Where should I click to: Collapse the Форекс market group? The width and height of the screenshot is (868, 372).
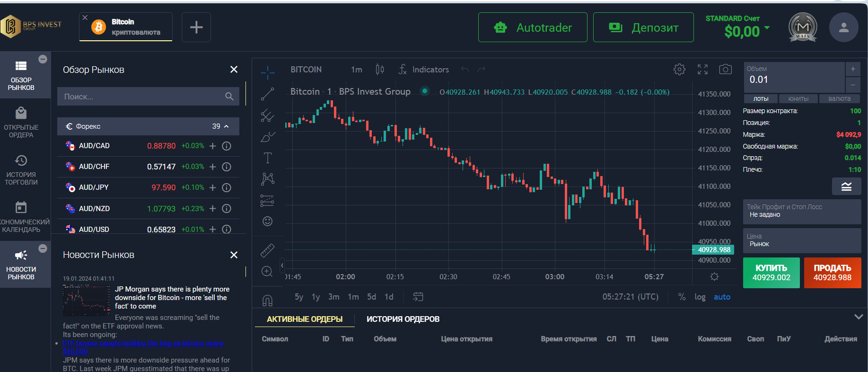coord(148,126)
